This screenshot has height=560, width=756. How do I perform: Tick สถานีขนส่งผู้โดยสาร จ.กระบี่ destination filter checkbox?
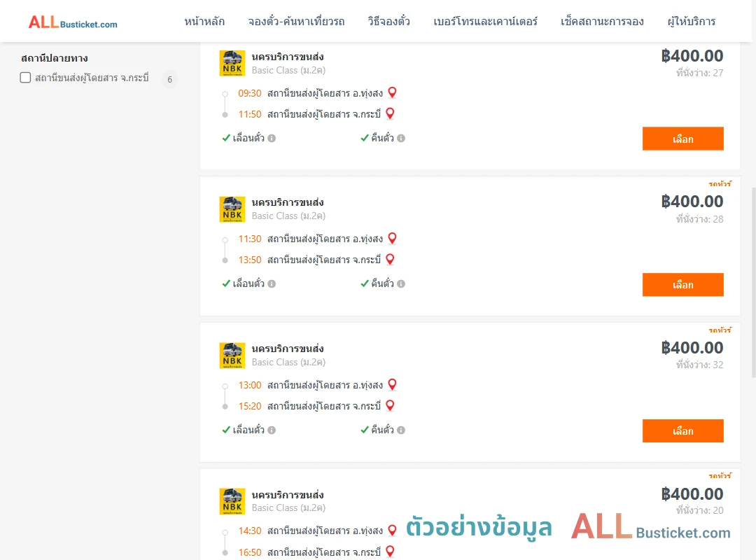tap(26, 78)
